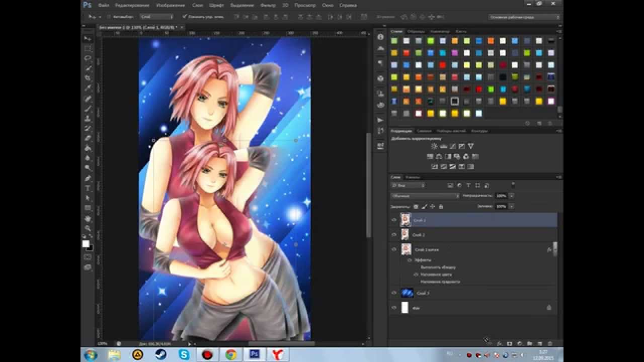The height and width of the screenshot is (362, 644).
Task: Select the Eraser tool
Action: click(x=88, y=138)
